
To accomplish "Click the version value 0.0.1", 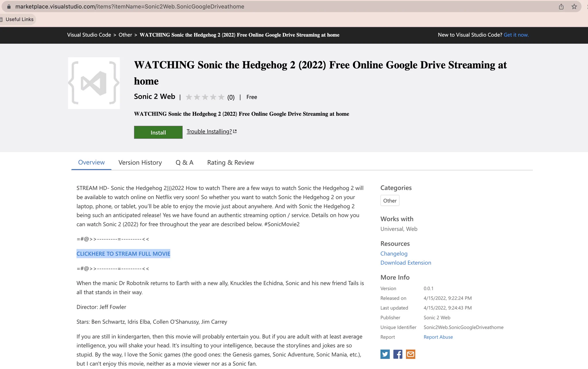I will pos(428,288).
